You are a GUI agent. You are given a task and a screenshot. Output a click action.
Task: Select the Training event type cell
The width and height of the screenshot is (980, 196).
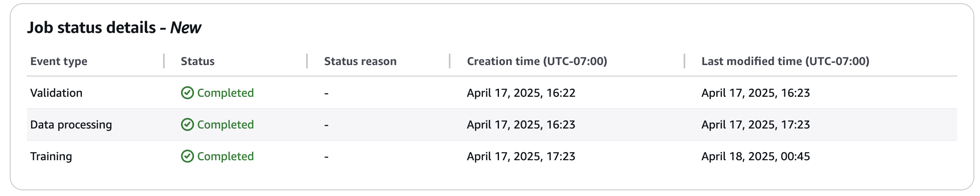point(51,156)
